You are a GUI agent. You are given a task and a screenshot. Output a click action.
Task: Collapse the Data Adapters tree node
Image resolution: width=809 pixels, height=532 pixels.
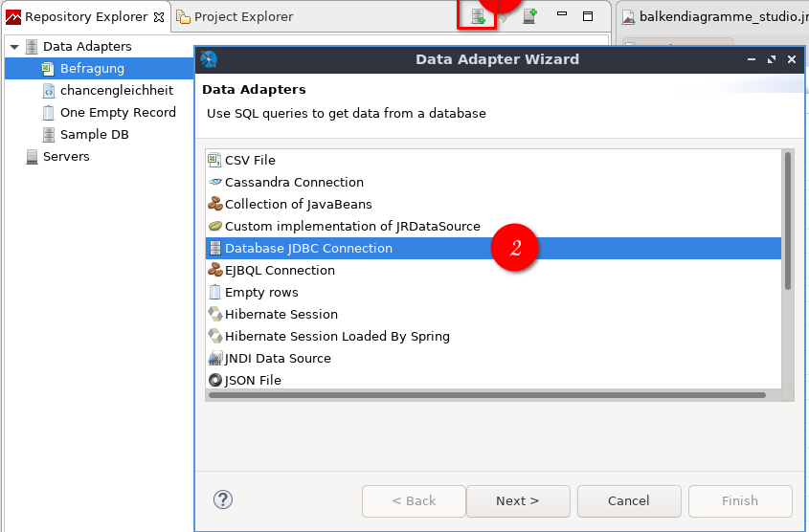[x=14, y=47]
